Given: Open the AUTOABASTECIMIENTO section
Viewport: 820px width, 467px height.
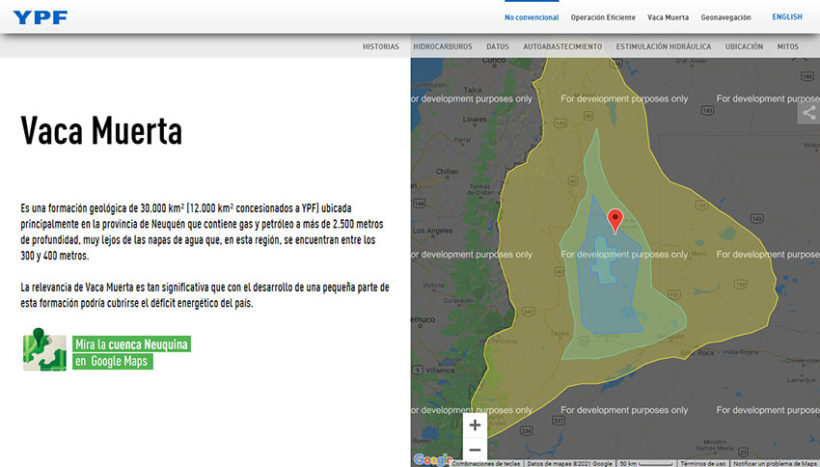Looking at the screenshot, I should 562,46.
